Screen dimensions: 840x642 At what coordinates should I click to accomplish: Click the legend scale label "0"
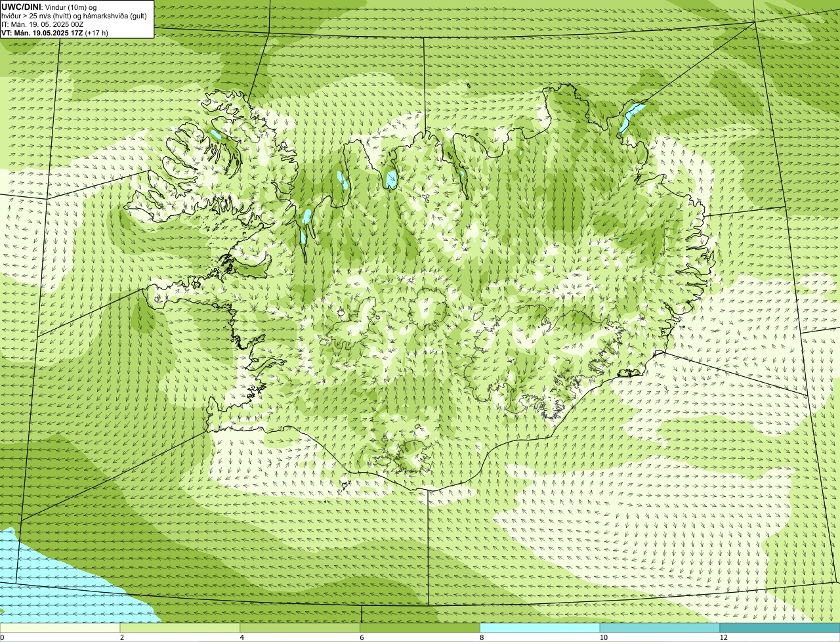[x=2, y=637]
